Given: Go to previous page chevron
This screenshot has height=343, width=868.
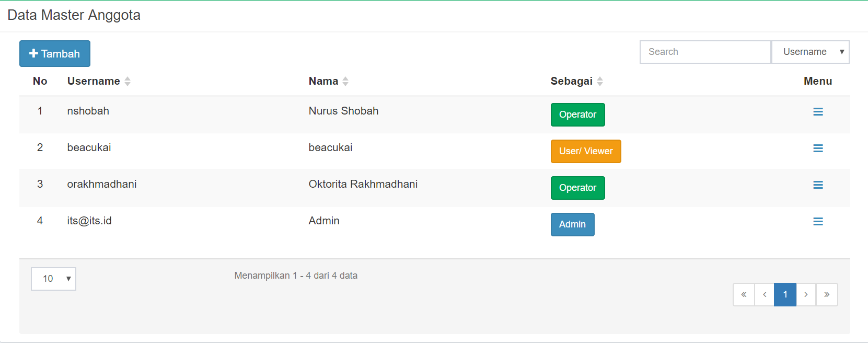Looking at the screenshot, I should (x=765, y=294).
